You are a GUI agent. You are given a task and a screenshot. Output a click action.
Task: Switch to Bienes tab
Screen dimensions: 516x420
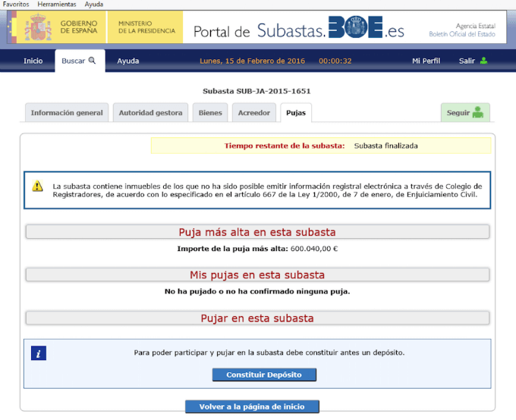[x=210, y=113]
